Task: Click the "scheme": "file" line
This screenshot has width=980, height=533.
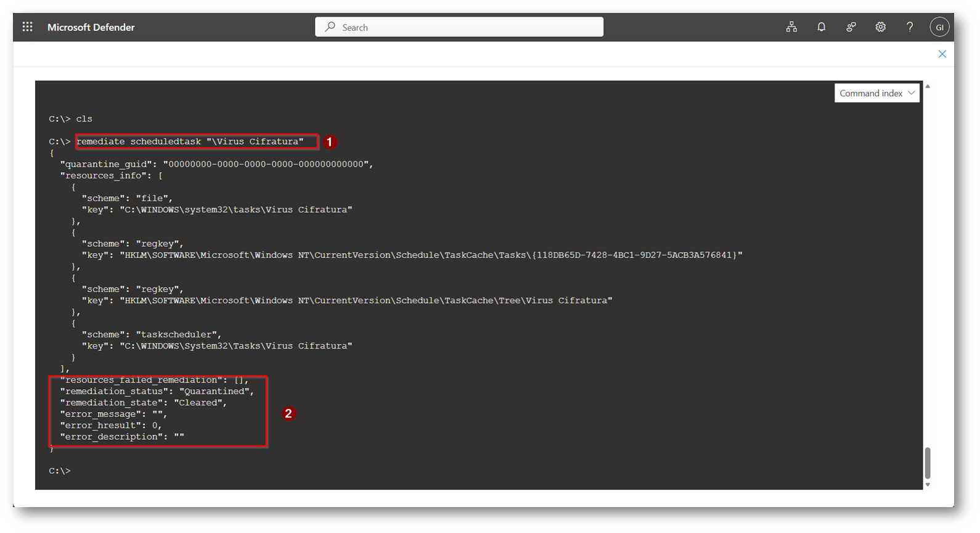Action: 127,199
